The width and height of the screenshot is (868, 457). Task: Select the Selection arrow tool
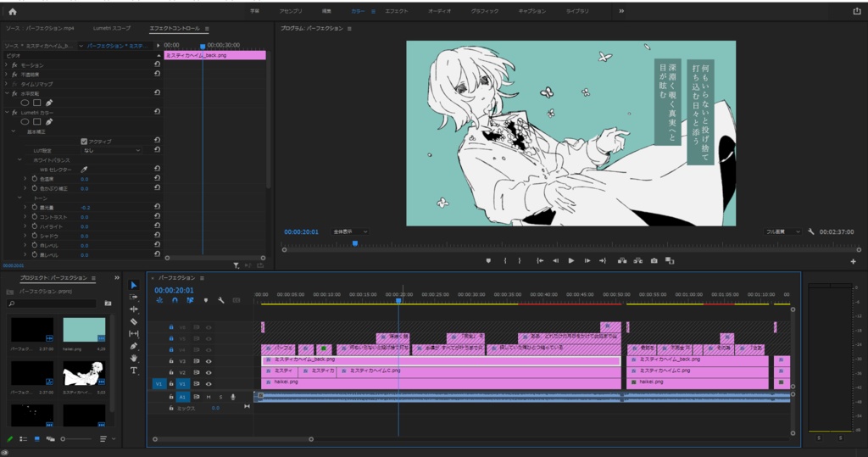click(133, 285)
